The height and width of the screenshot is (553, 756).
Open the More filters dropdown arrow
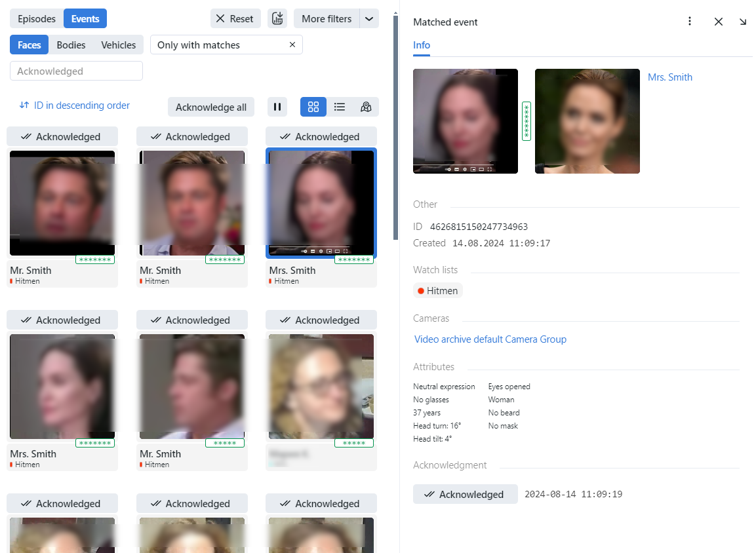tap(369, 19)
